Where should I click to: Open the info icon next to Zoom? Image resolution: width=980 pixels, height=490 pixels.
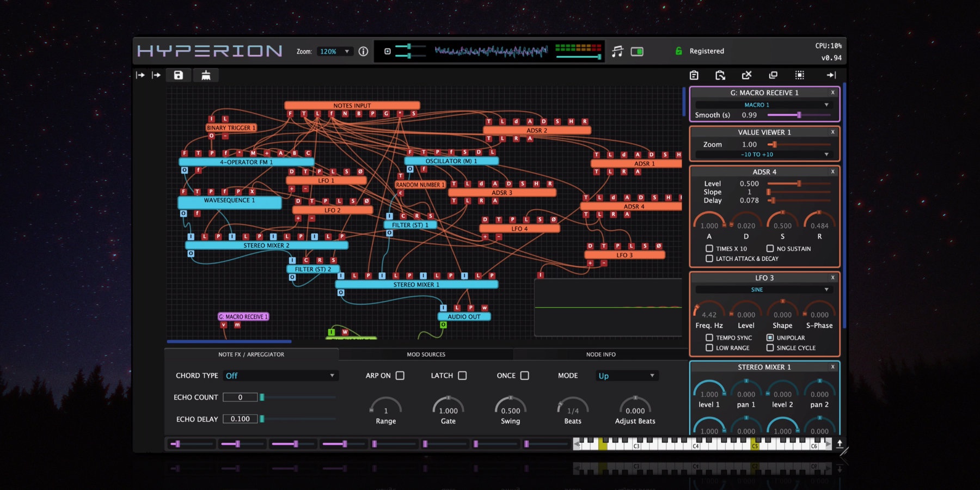click(x=363, y=51)
